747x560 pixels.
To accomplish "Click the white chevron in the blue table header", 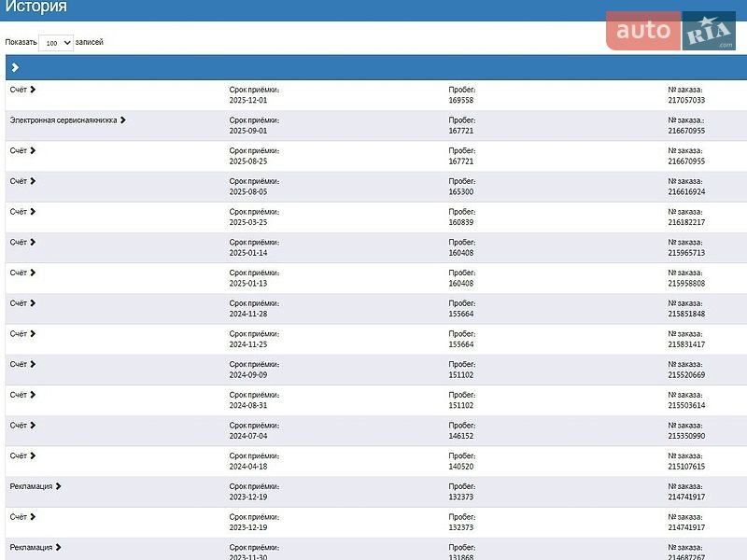I will pos(15,67).
